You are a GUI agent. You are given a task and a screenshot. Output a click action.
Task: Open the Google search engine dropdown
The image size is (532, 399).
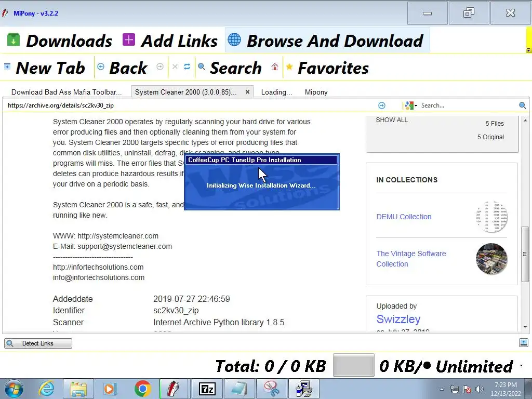(x=411, y=105)
